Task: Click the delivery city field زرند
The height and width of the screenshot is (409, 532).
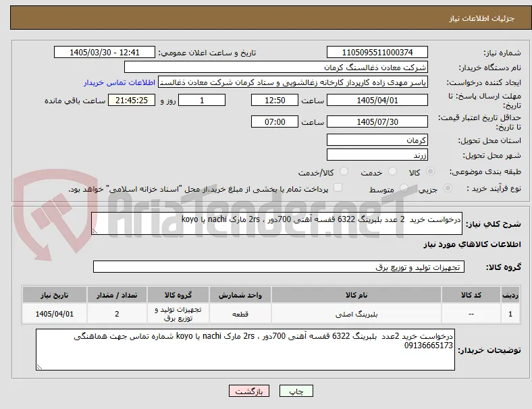Action: [377, 155]
